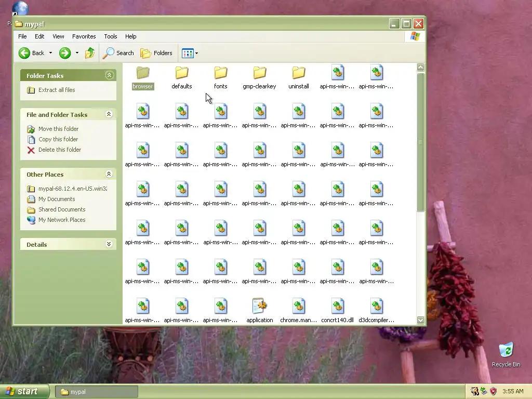This screenshot has width=532, height=399.
Task: Open Search in the toolbar
Action: pyautogui.click(x=118, y=53)
